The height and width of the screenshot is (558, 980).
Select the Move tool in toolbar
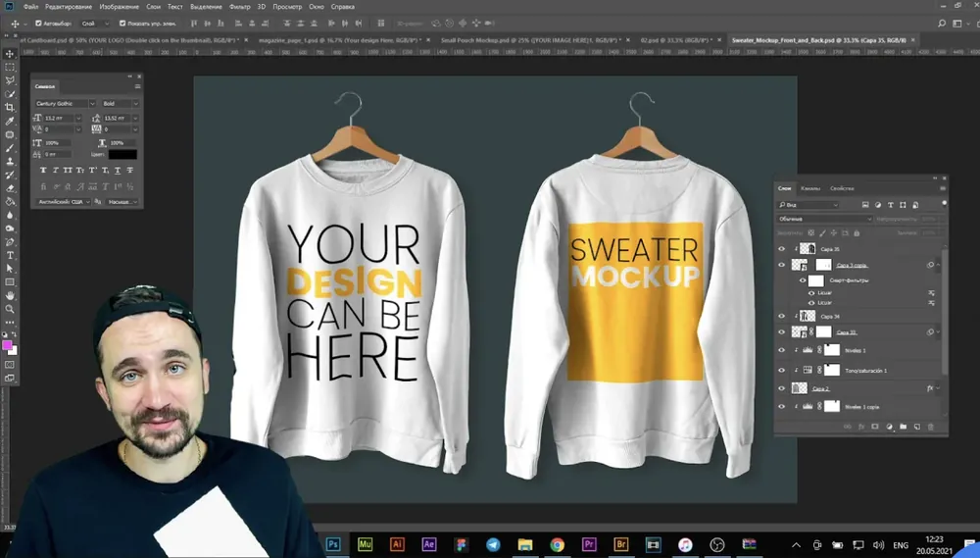(x=10, y=54)
